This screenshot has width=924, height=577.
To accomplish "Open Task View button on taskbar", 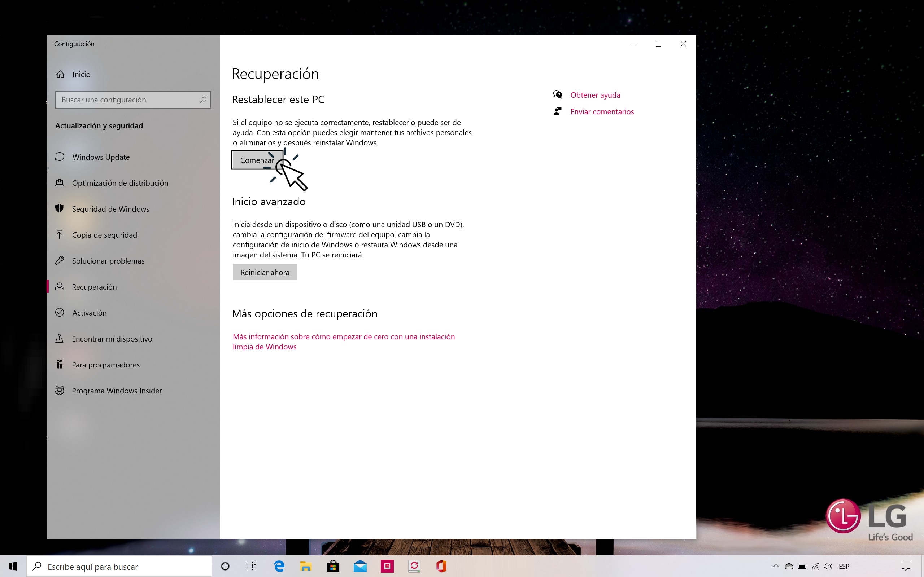I will click(x=251, y=566).
